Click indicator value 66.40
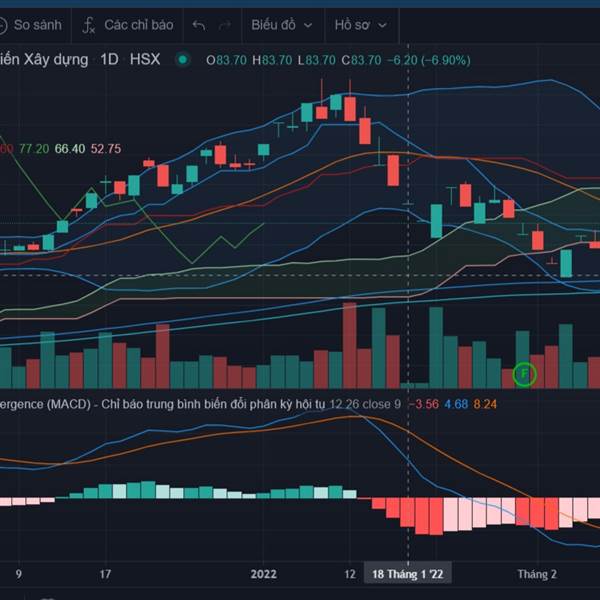This screenshot has width=600, height=600. 70,148
